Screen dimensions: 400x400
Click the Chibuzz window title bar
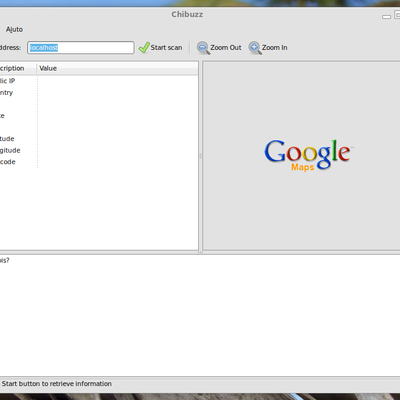[187, 14]
